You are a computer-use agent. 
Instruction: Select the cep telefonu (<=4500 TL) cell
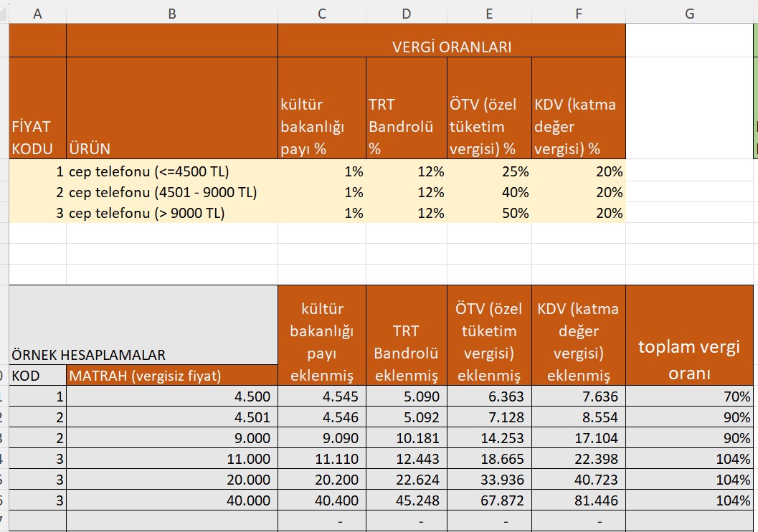click(171, 172)
